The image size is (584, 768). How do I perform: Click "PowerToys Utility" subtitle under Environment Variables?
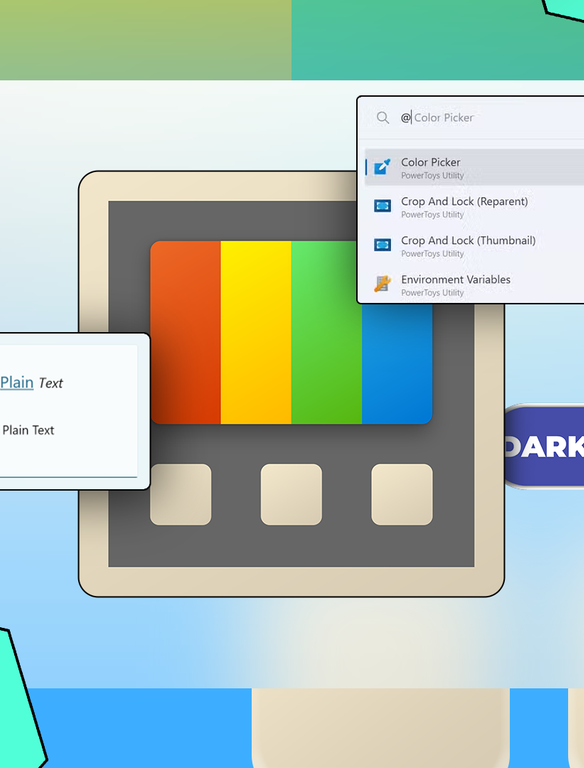pos(432,293)
